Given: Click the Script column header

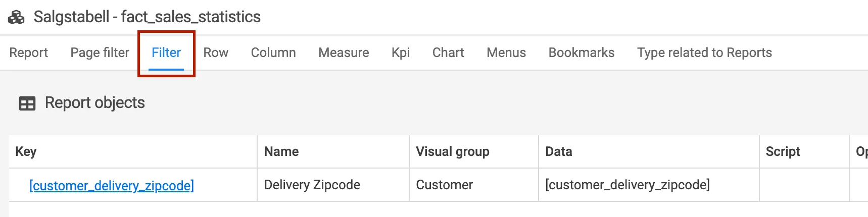Looking at the screenshot, I should click(x=783, y=151).
